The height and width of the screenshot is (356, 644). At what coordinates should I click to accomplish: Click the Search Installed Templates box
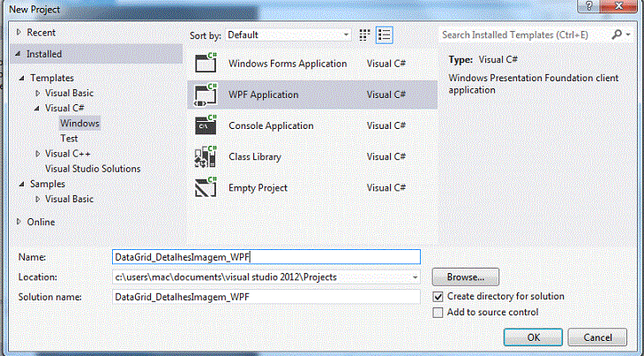pyautogui.click(x=525, y=35)
